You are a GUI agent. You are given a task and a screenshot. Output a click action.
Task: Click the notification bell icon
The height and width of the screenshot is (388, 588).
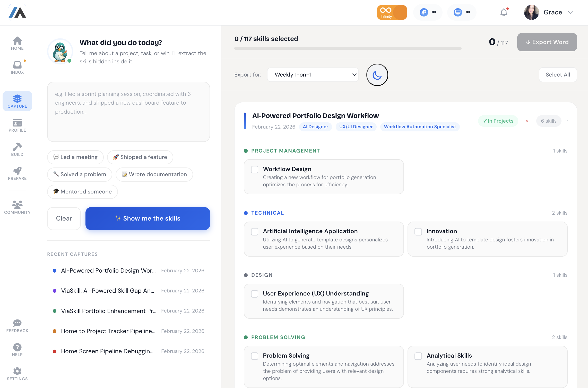pos(504,12)
